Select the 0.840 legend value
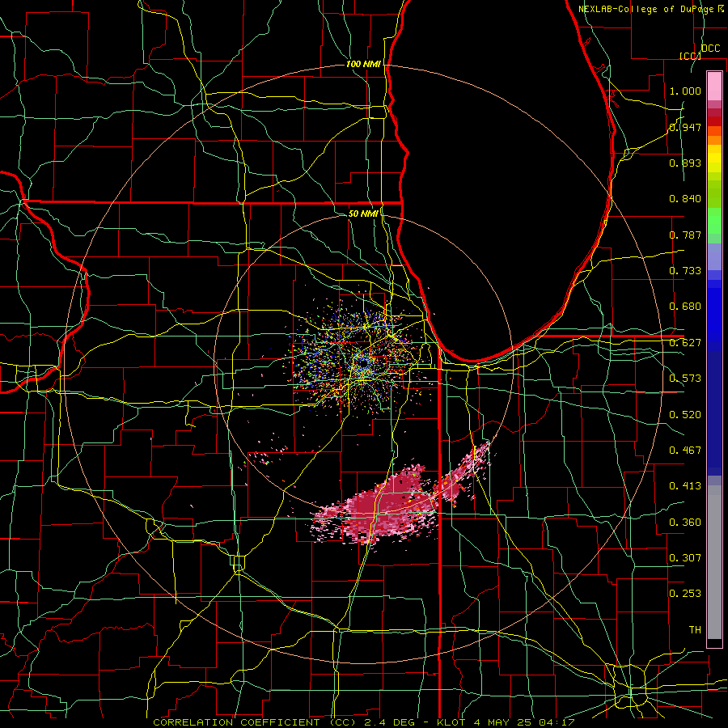Viewport: 728px width, 728px height. point(685,199)
